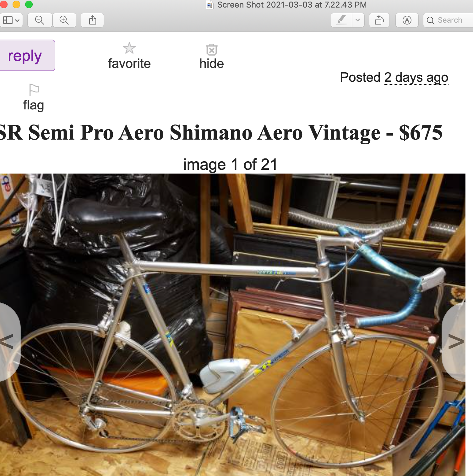Click the purple reply button

point(27,55)
